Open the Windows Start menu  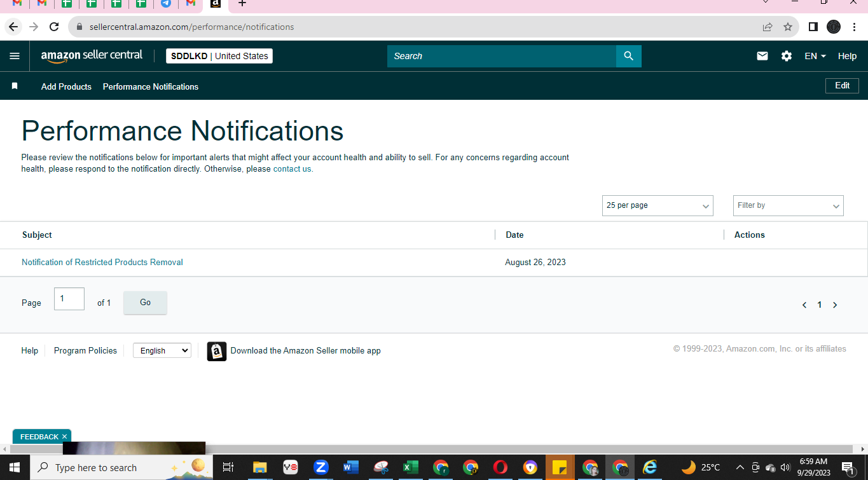[x=14, y=467]
